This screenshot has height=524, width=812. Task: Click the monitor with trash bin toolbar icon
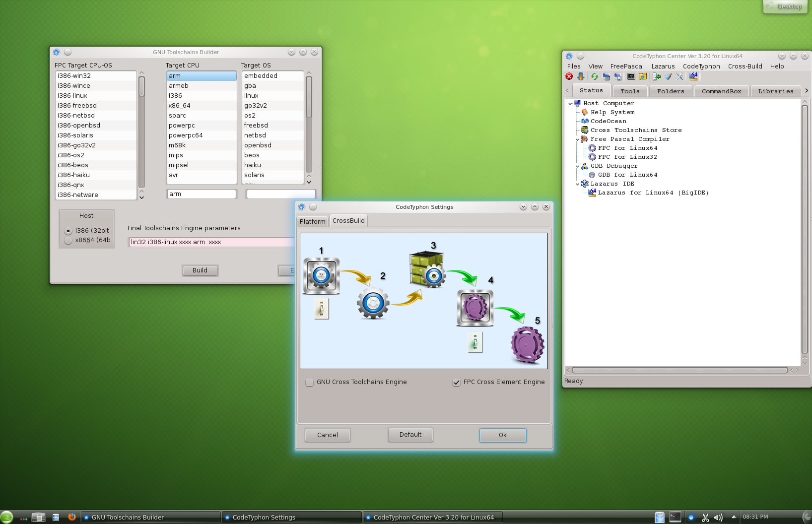(x=606, y=76)
